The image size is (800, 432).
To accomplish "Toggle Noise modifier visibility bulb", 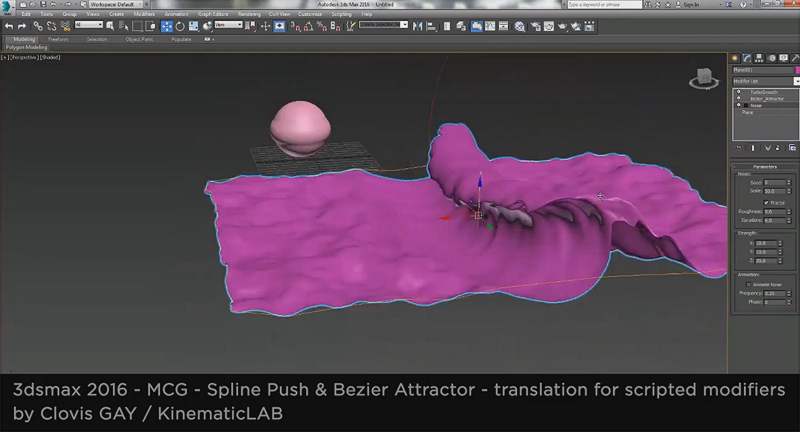I will (738, 105).
